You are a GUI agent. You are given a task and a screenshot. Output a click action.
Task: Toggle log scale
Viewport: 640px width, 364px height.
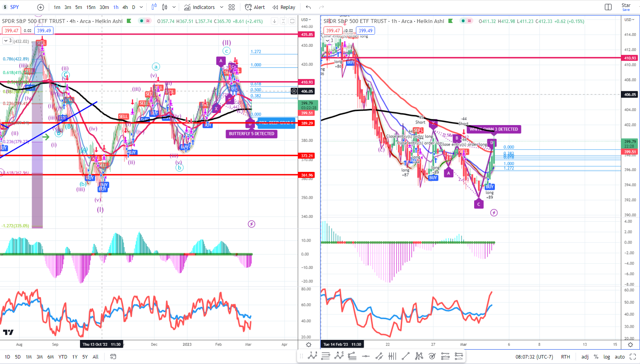click(606, 357)
